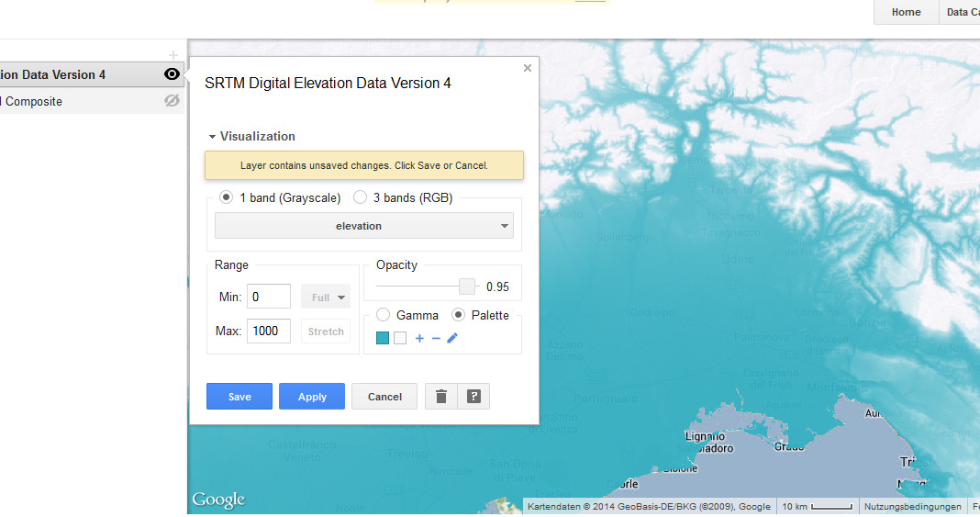Hide SRTM Elevation Data Version 4 layer
The width and height of the screenshot is (980, 517).
(x=172, y=74)
